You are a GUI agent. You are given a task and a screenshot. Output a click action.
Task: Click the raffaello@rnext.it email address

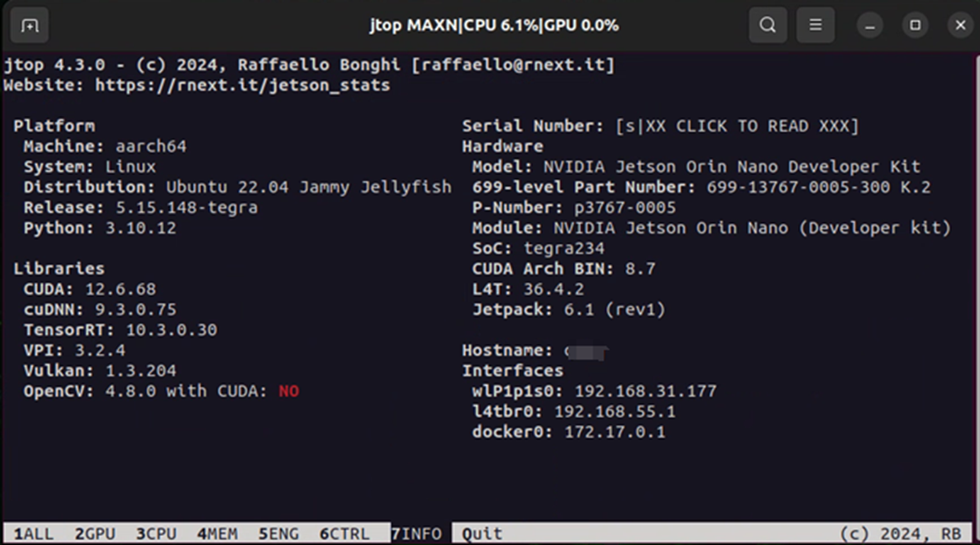(513, 65)
